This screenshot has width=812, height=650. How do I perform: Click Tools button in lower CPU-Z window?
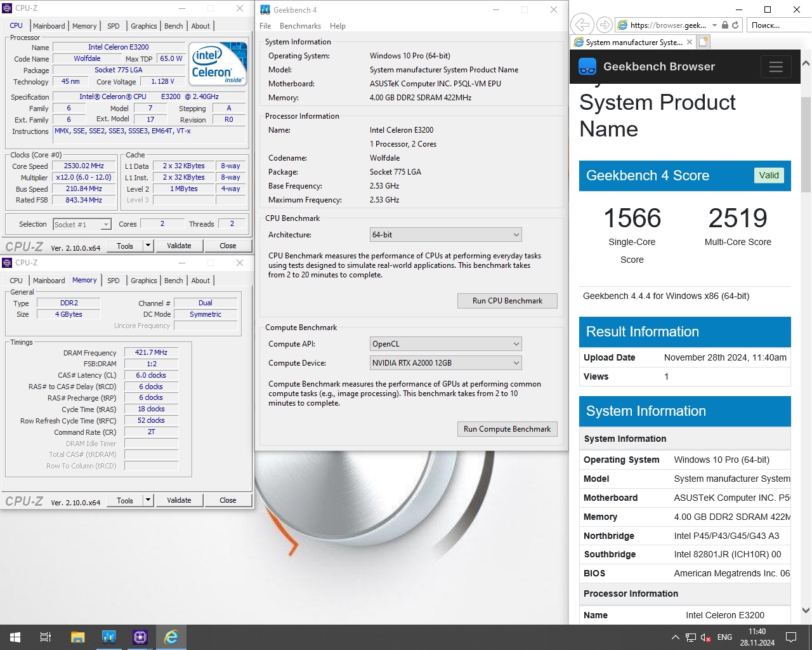(x=125, y=500)
